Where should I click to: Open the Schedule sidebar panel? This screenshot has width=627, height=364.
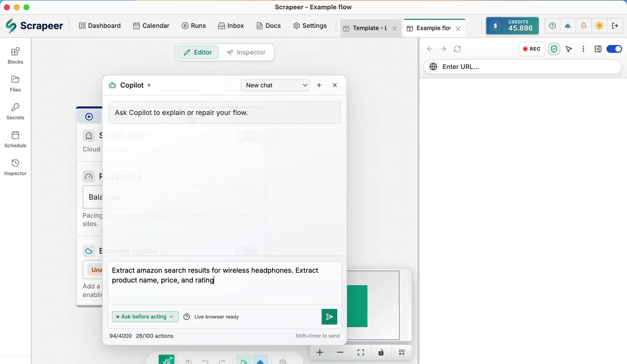click(15, 139)
